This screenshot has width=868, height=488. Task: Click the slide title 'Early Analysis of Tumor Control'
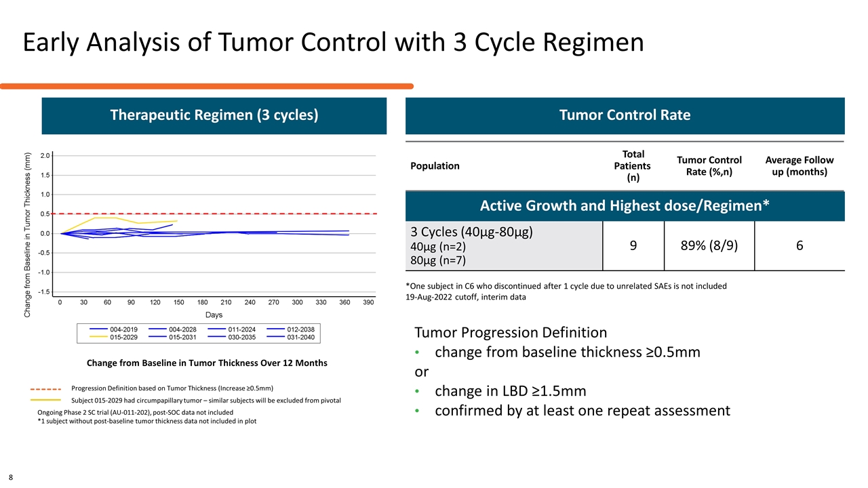click(333, 43)
